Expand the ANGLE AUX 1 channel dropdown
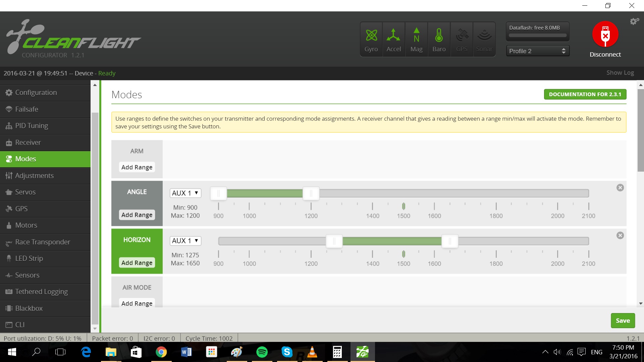The height and width of the screenshot is (362, 644). click(185, 193)
